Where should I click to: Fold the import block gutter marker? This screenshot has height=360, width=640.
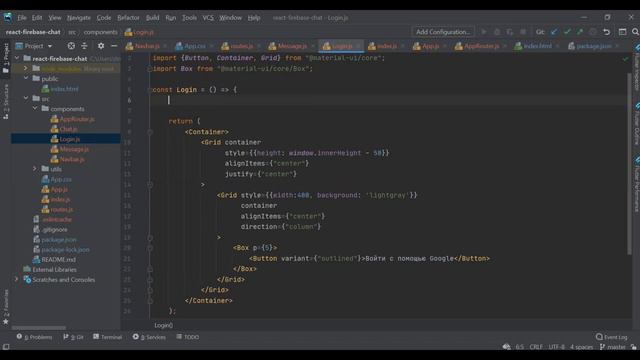(150, 69)
